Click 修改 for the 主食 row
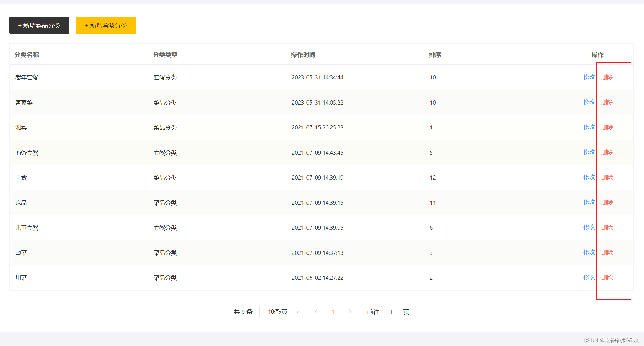 589,177
